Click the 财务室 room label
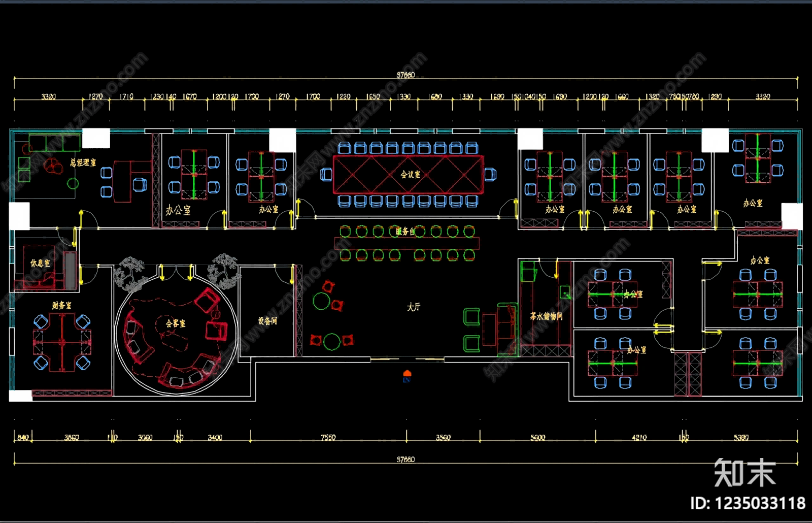The width and height of the screenshot is (812, 523). pos(62,305)
